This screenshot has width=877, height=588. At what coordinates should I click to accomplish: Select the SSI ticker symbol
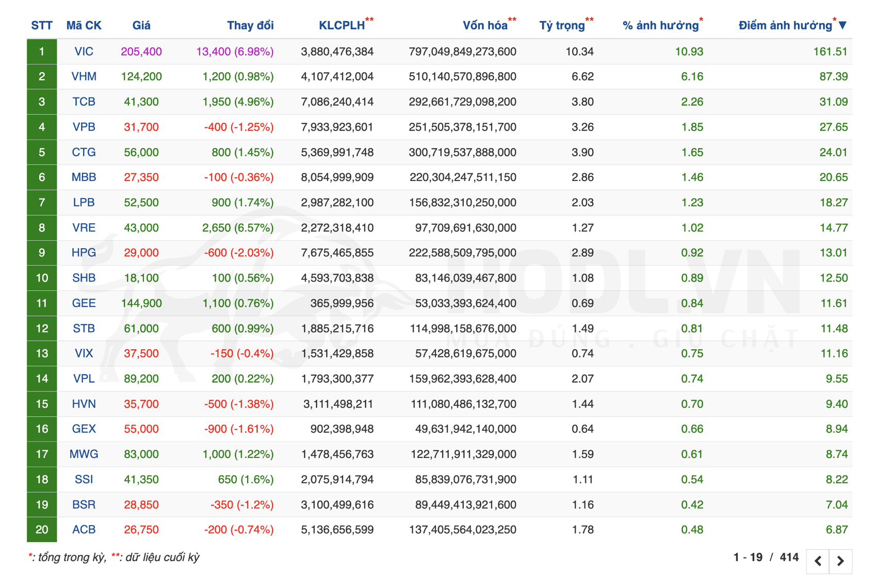84,480
